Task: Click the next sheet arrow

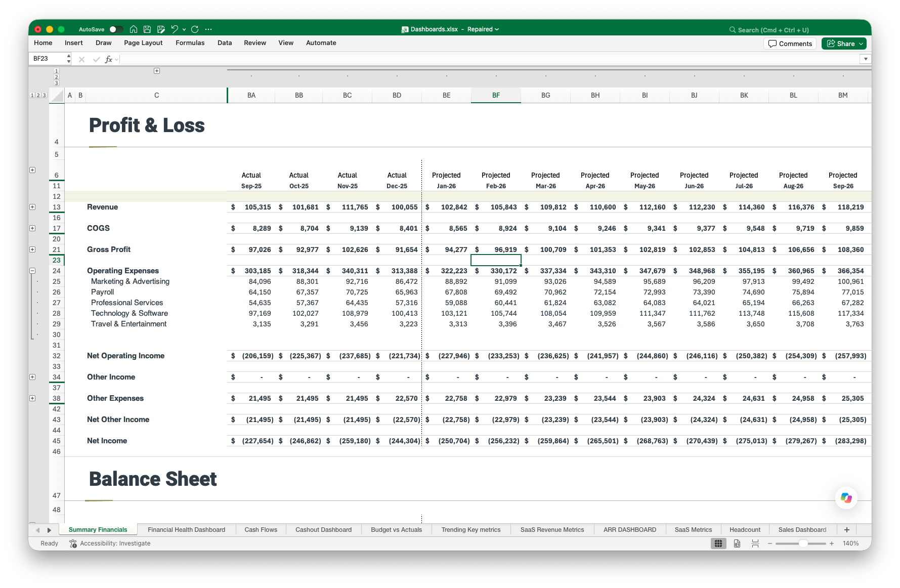Action: point(49,530)
